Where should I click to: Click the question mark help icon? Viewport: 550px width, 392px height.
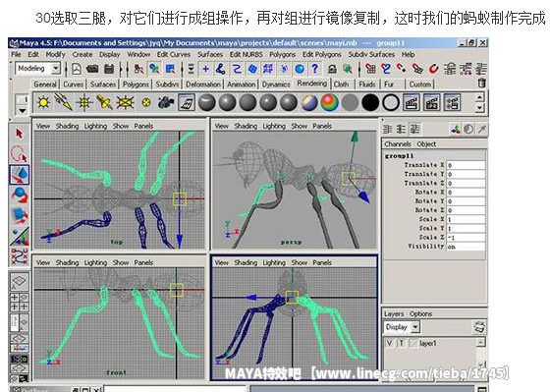pyautogui.click(x=315, y=69)
